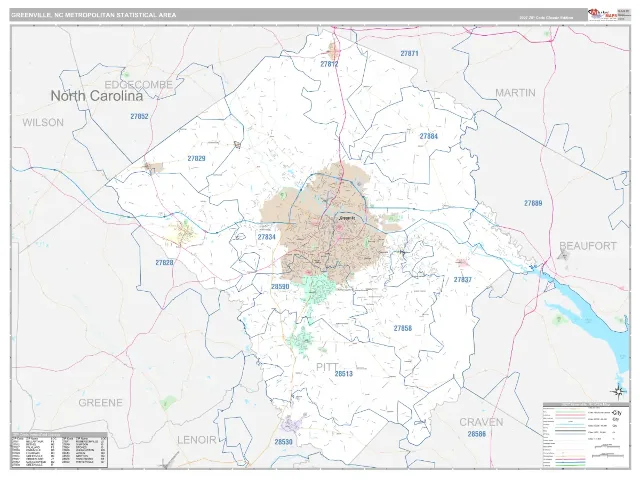
Task: Click ZIP code 27812 label
Action: 329,64
